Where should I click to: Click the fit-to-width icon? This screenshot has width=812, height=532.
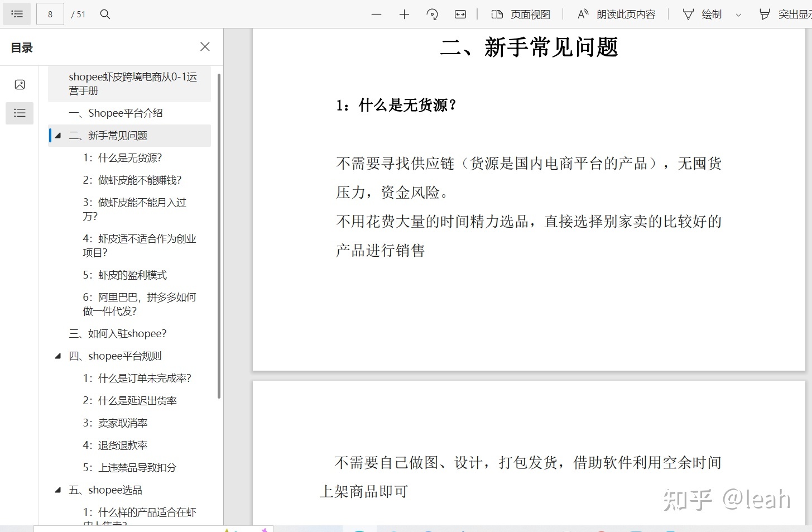click(460, 15)
